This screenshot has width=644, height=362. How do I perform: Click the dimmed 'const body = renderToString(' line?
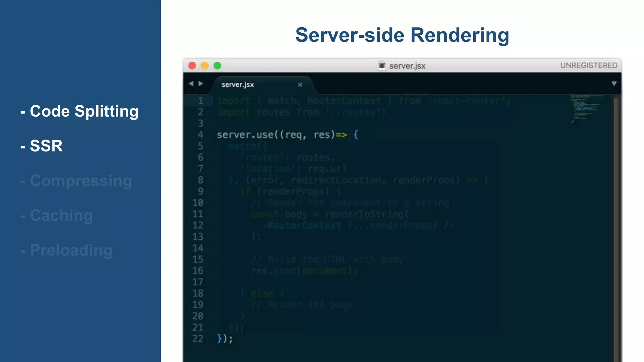tap(330, 214)
